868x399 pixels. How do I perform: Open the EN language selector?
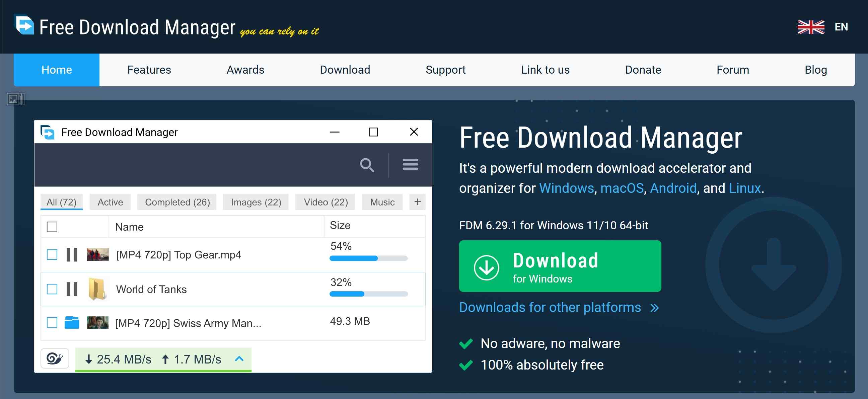pyautogui.click(x=841, y=27)
